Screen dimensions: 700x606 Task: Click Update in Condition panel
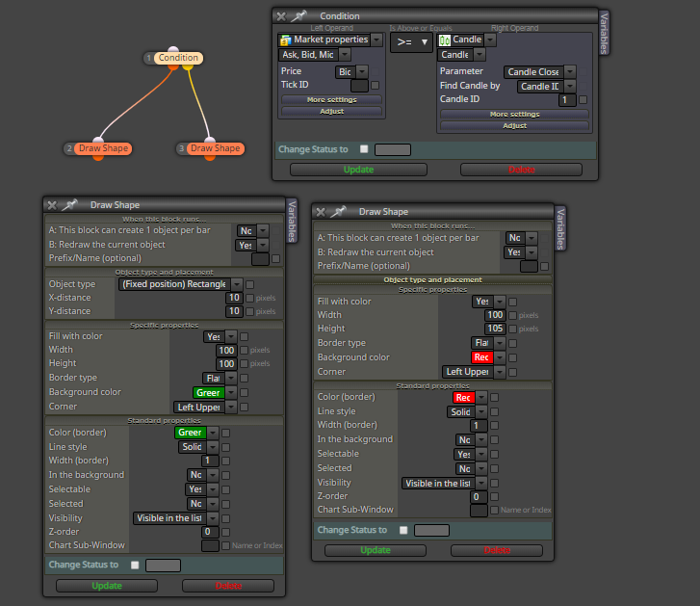(358, 170)
